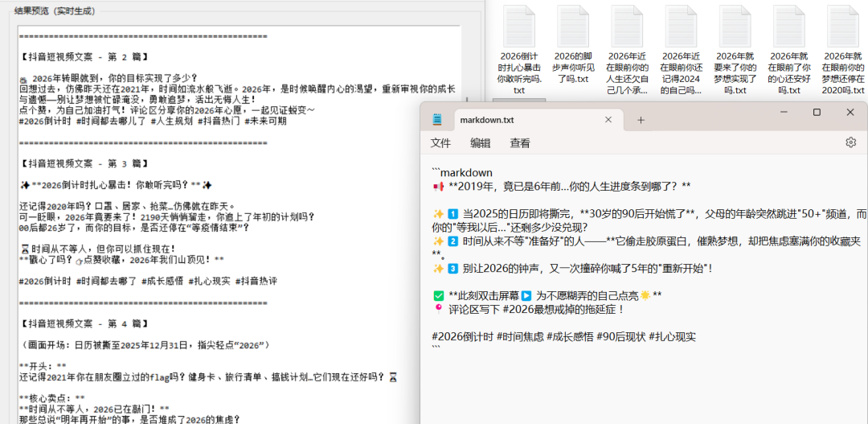
Task: Open file 2026年就要来了你的梦想实现了吗.txt
Action: point(735,50)
